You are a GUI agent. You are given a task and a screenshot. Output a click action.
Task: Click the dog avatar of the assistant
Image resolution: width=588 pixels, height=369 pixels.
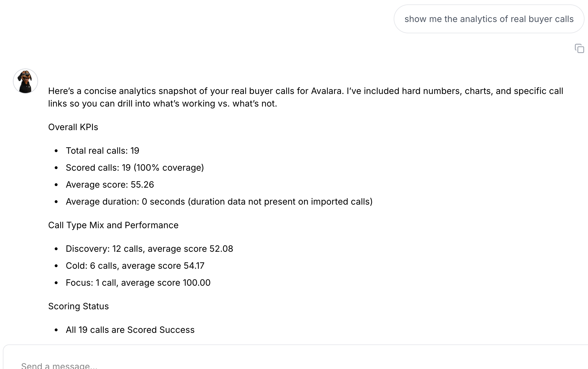pos(25,81)
